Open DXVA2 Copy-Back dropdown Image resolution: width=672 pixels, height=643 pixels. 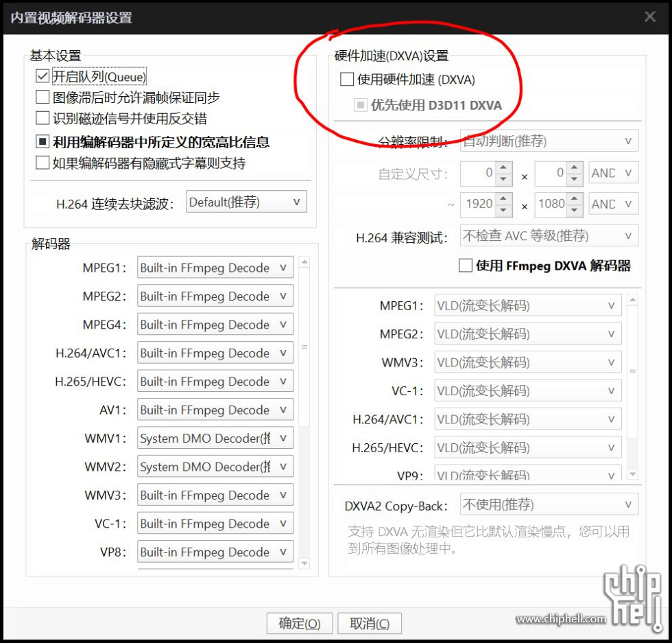549,504
